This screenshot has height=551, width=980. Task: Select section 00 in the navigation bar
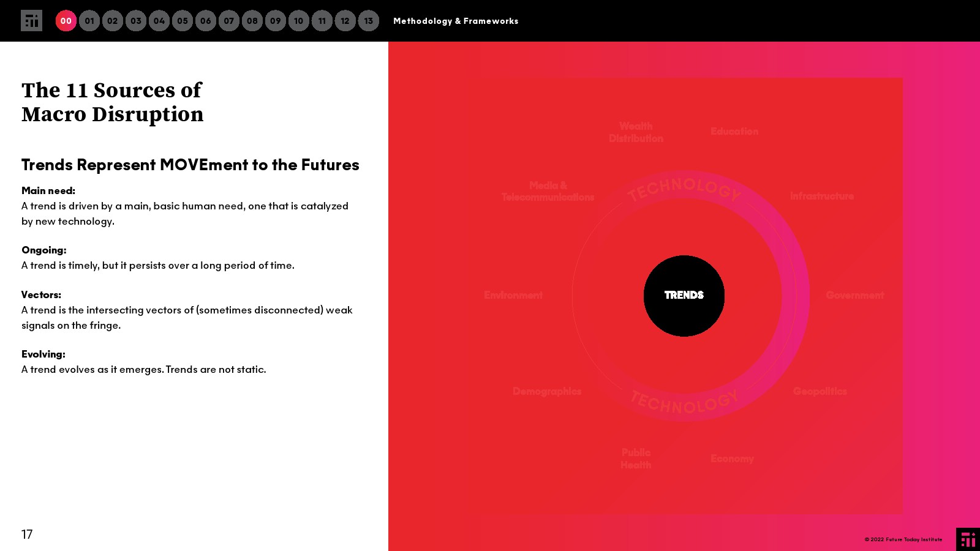(x=66, y=21)
